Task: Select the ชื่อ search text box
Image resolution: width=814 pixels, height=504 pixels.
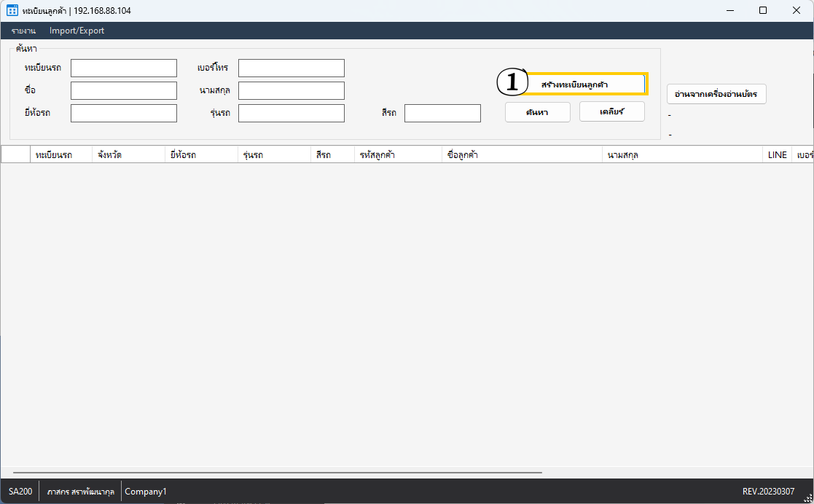Action: (x=124, y=90)
